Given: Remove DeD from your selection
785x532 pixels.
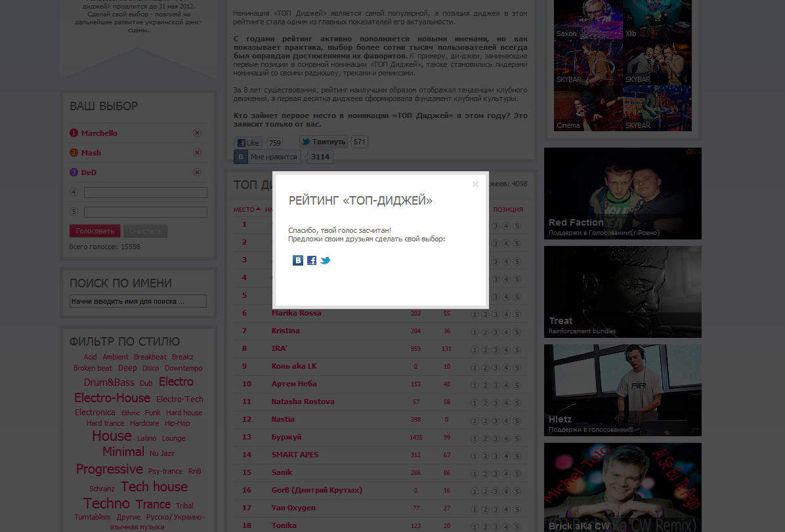Looking at the screenshot, I should click(198, 172).
